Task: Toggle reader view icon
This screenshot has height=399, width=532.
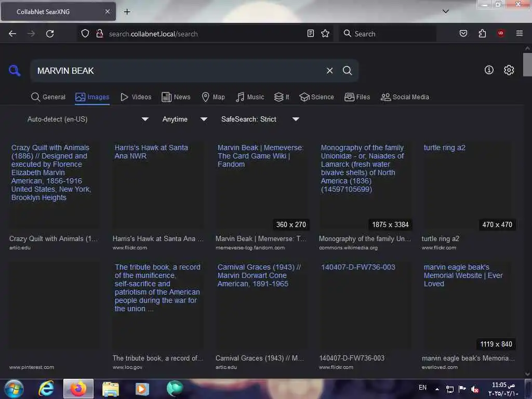Action: click(x=311, y=33)
